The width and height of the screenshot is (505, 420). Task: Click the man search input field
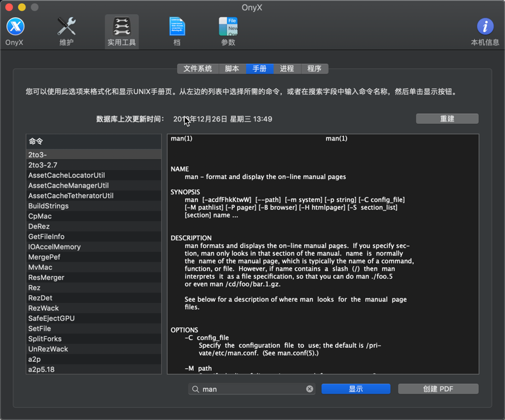(251, 389)
